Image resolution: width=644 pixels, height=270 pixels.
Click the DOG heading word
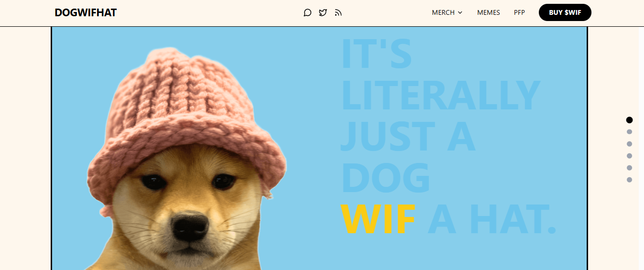tap(385, 178)
